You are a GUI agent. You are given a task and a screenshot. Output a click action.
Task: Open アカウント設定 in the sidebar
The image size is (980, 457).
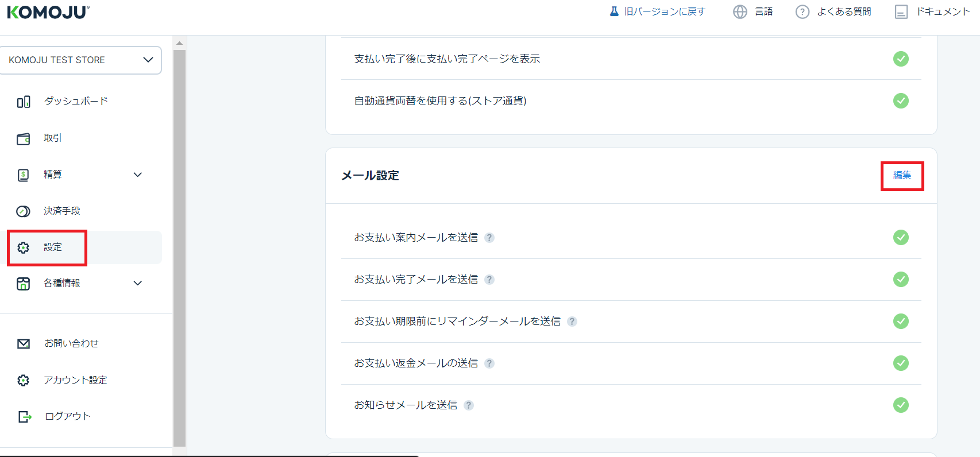click(x=75, y=380)
